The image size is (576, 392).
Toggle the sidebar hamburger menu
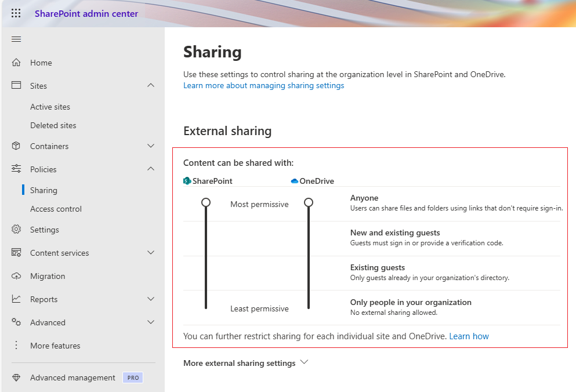pyautogui.click(x=16, y=39)
